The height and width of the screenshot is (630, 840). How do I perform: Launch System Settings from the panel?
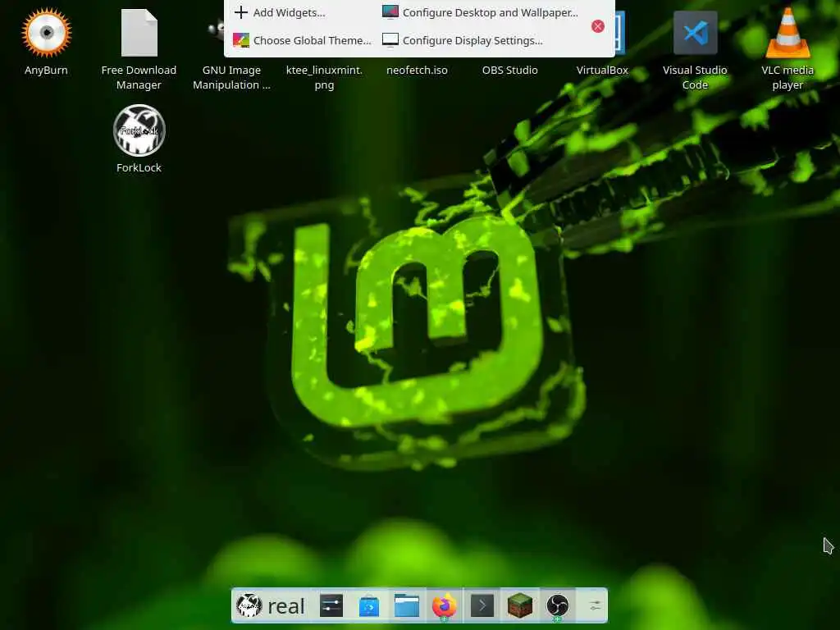click(331, 606)
